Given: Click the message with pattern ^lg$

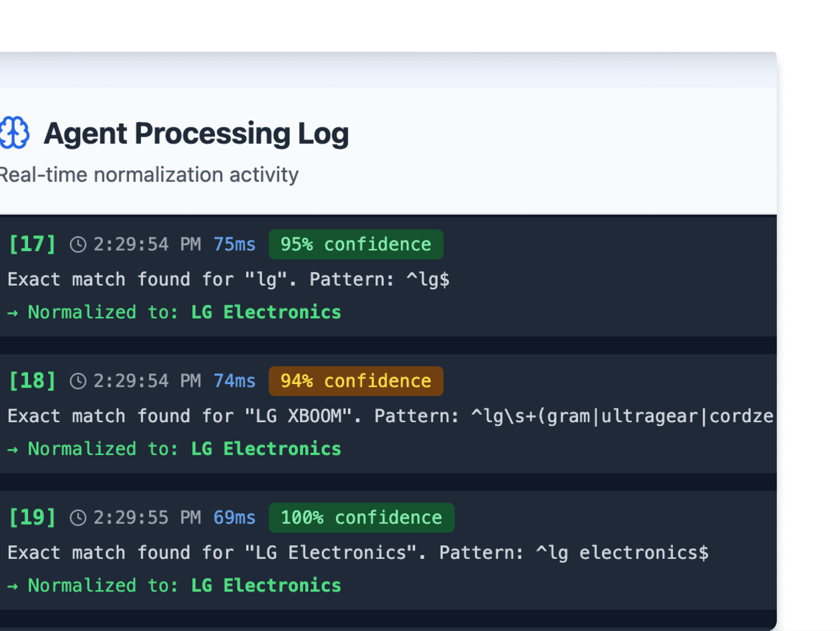Looking at the screenshot, I should pos(228,279).
